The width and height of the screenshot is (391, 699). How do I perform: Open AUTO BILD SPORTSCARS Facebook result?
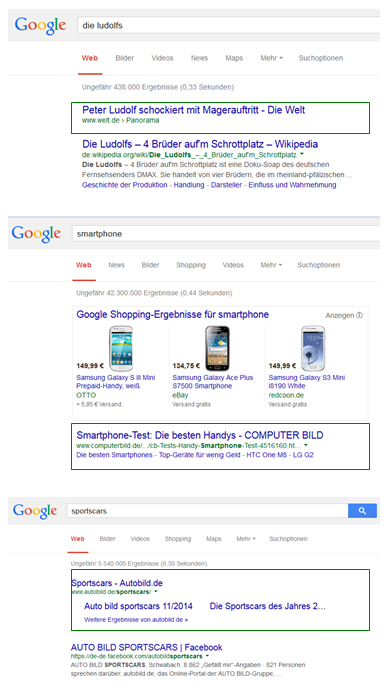point(146,647)
